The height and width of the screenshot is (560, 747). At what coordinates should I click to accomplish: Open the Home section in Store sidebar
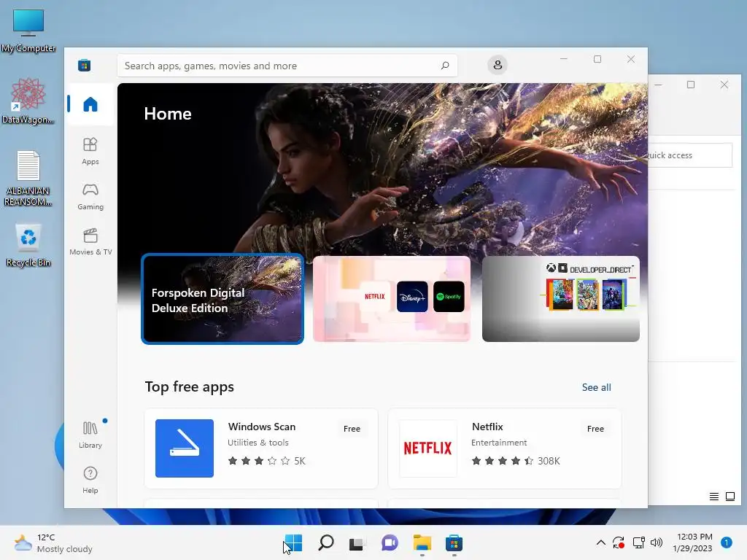[x=90, y=104]
